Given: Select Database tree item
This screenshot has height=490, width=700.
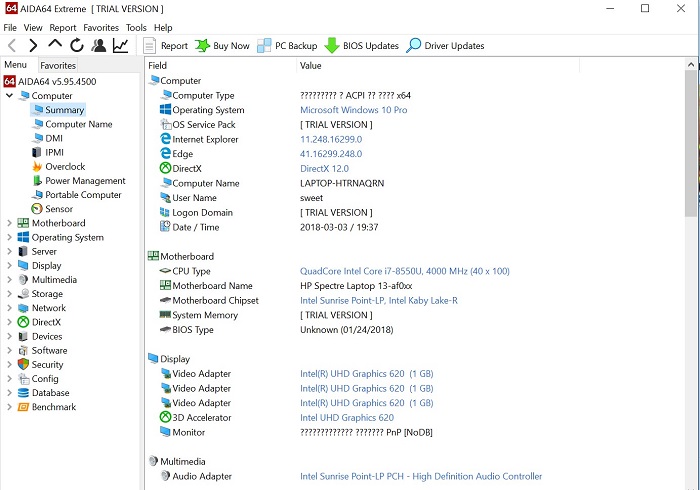Looking at the screenshot, I should 43,393.
